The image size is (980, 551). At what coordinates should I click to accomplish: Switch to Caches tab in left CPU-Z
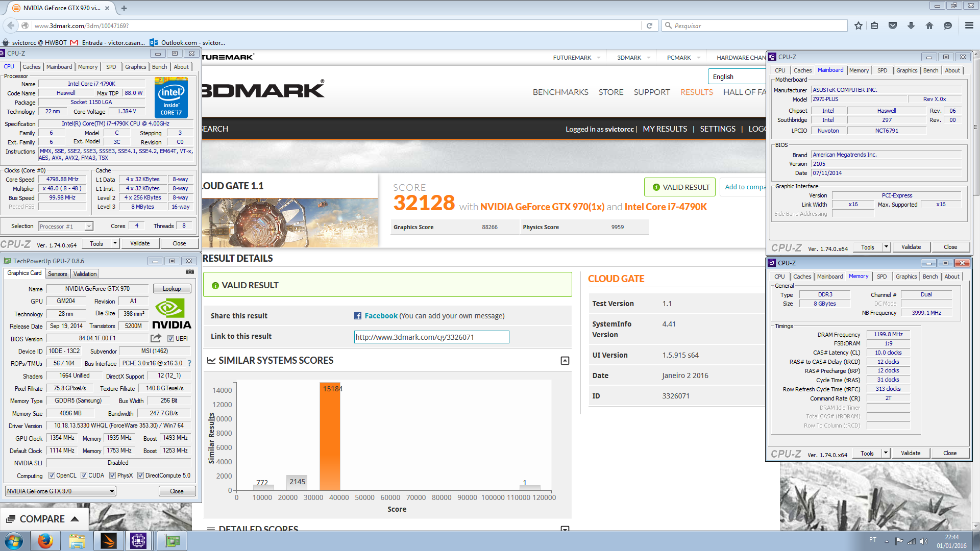31,67
